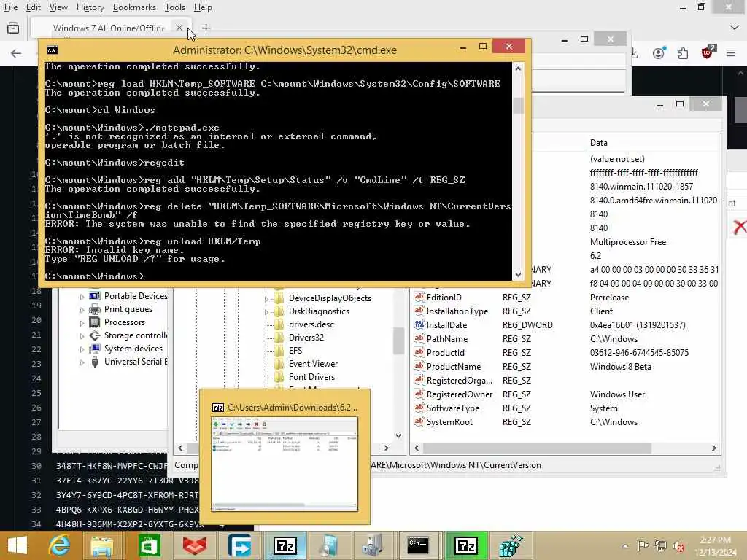
Task: Open Firefox Tools menu
Action: 175,7
